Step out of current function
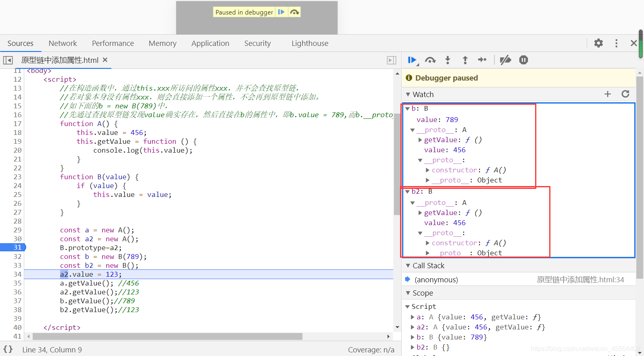The width and height of the screenshot is (644, 356). pos(465,60)
